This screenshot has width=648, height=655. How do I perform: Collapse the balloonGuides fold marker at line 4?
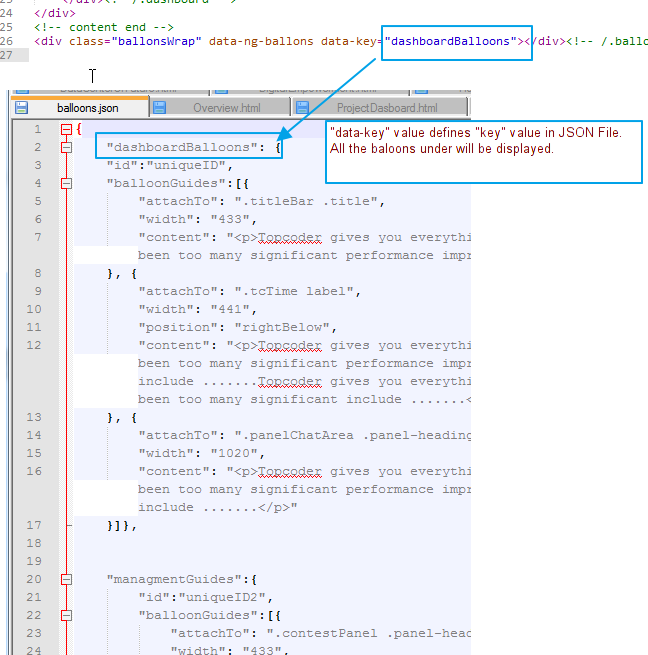(66, 183)
